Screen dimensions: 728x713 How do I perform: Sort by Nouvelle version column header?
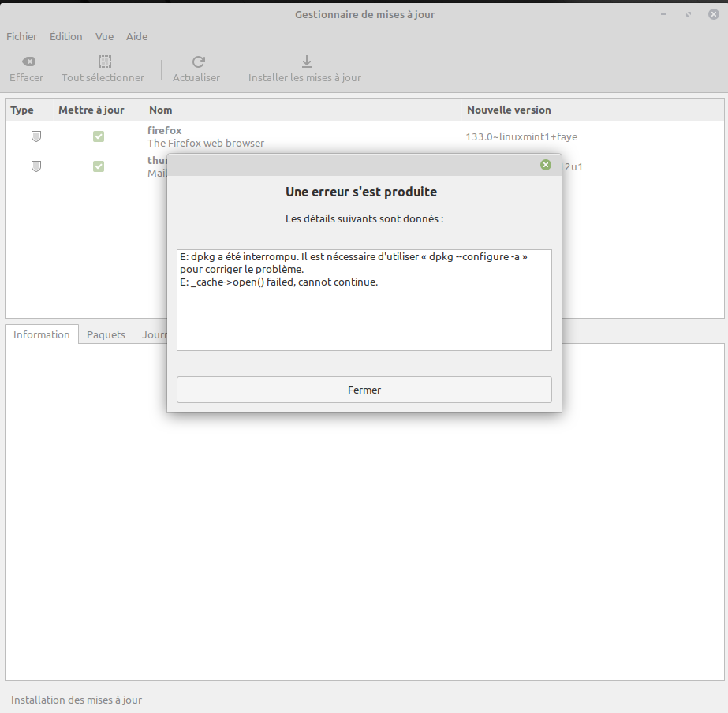coord(509,110)
